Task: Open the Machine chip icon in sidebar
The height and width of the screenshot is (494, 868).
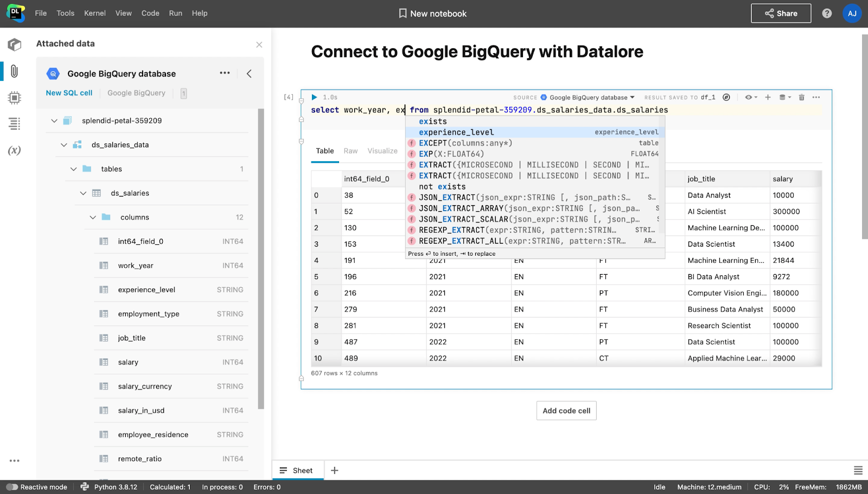Action: point(15,98)
